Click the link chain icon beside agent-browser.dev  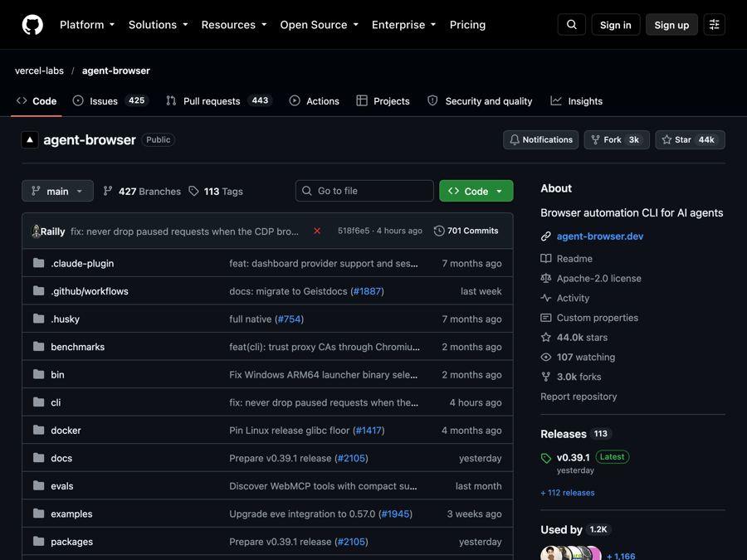(x=546, y=236)
